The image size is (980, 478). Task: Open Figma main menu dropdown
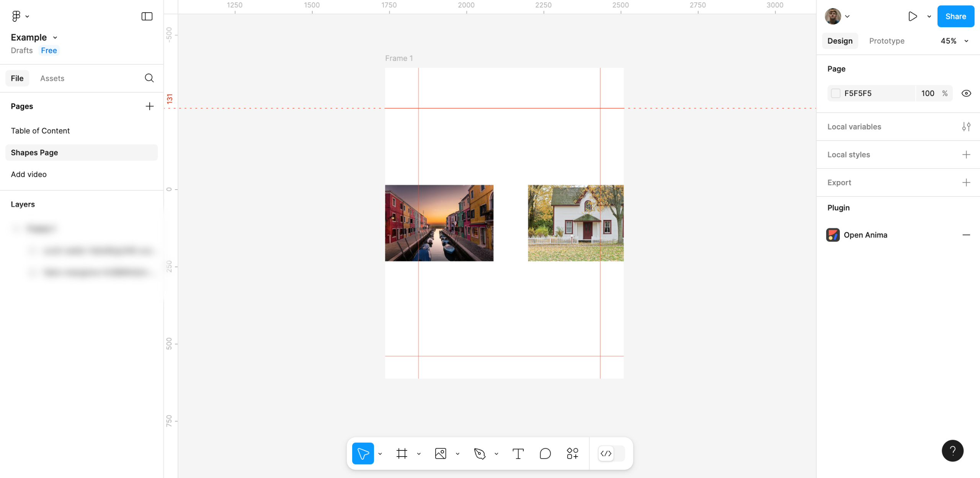[x=20, y=16]
